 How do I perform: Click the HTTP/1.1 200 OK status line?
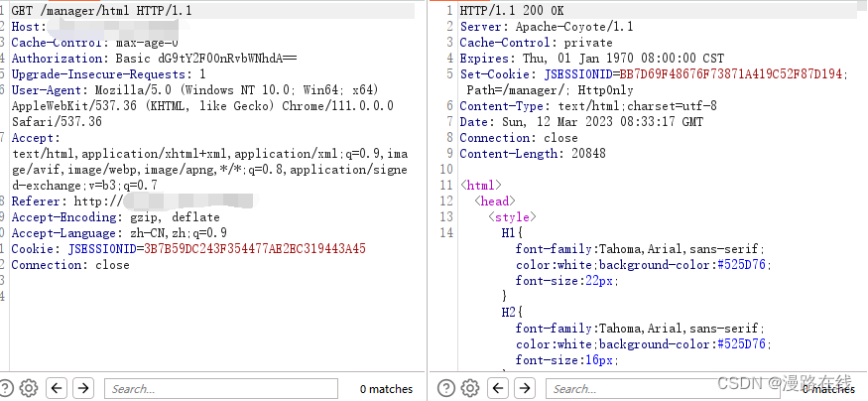pyautogui.click(x=512, y=11)
